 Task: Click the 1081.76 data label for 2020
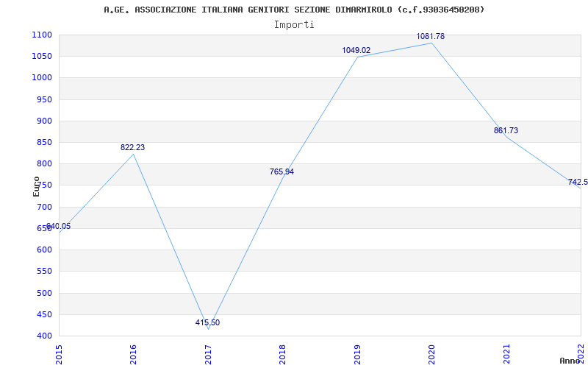pos(431,36)
